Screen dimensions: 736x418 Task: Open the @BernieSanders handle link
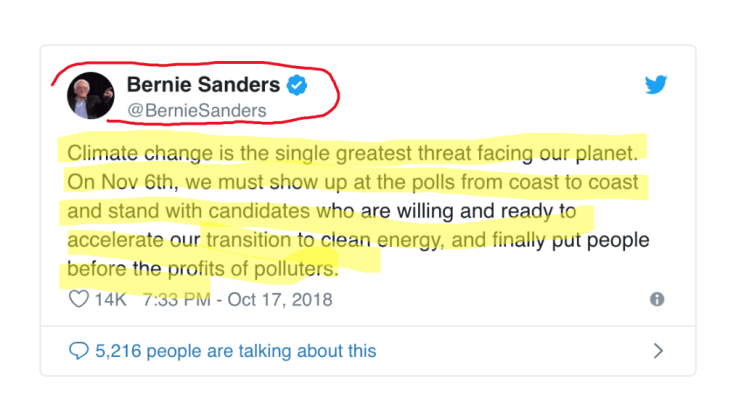pos(196,110)
